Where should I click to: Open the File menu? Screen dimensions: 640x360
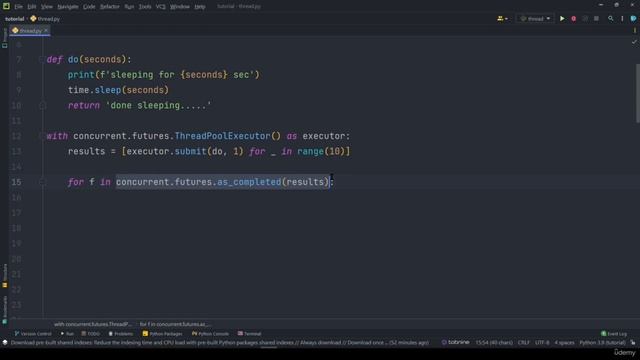(x=19, y=7)
